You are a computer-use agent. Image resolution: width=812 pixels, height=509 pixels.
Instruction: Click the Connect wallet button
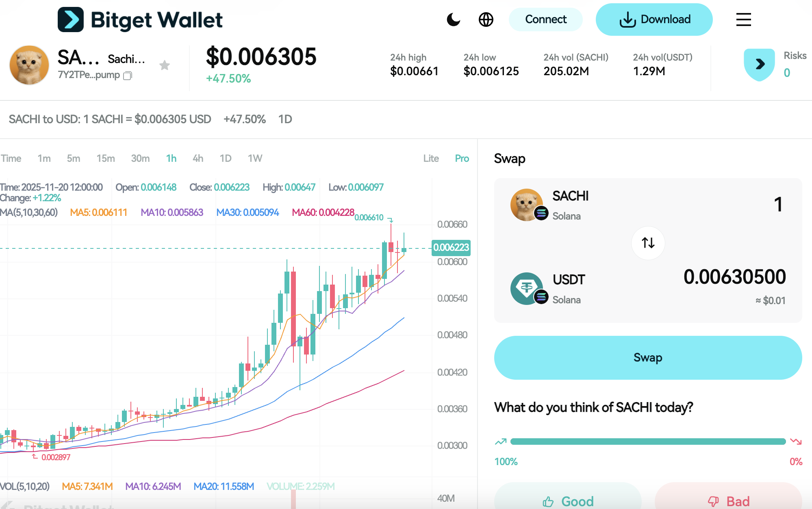point(546,19)
